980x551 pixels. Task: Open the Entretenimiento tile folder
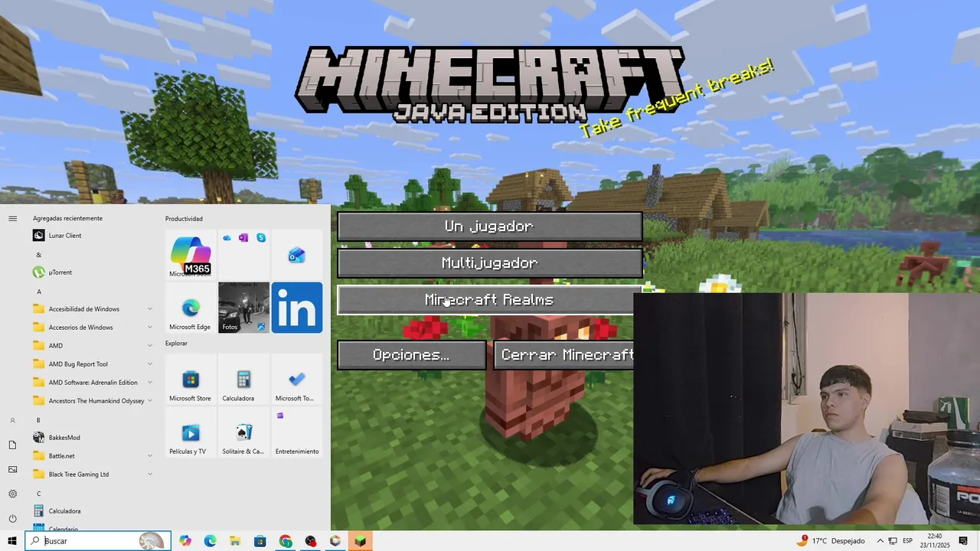tap(297, 432)
